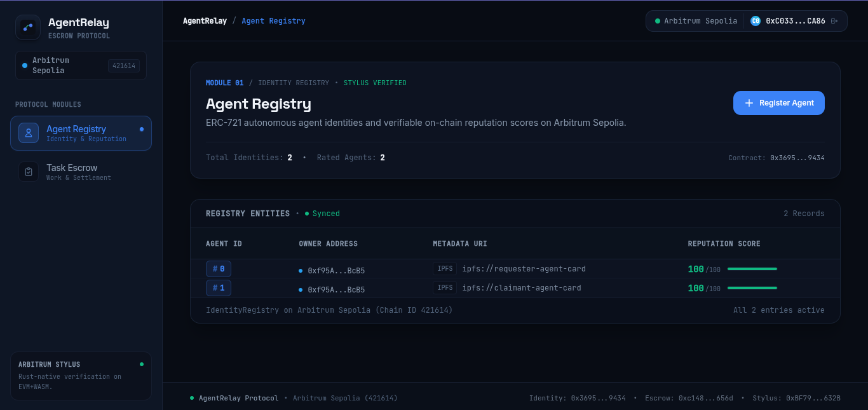The height and width of the screenshot is (410, 868).
Task: Click the IPFS tag in the claimant row
Action: pos(445,288)
